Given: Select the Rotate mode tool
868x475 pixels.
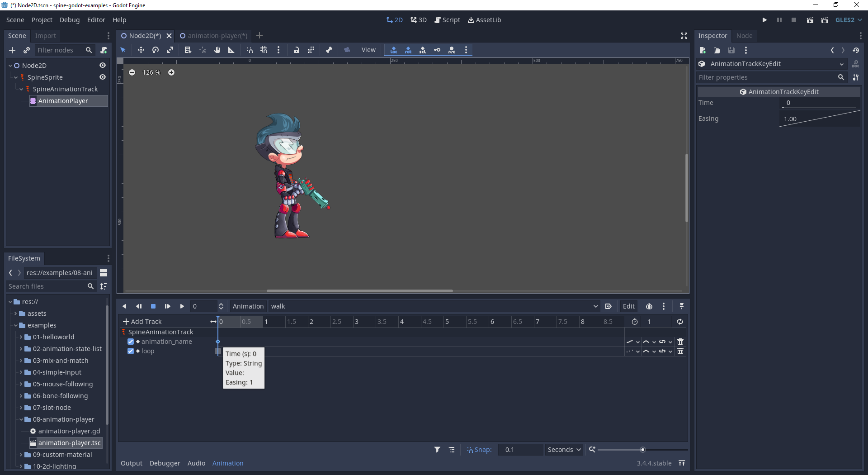Looking at the screenshot, I should pyautogui.click(x=156, y=50).
